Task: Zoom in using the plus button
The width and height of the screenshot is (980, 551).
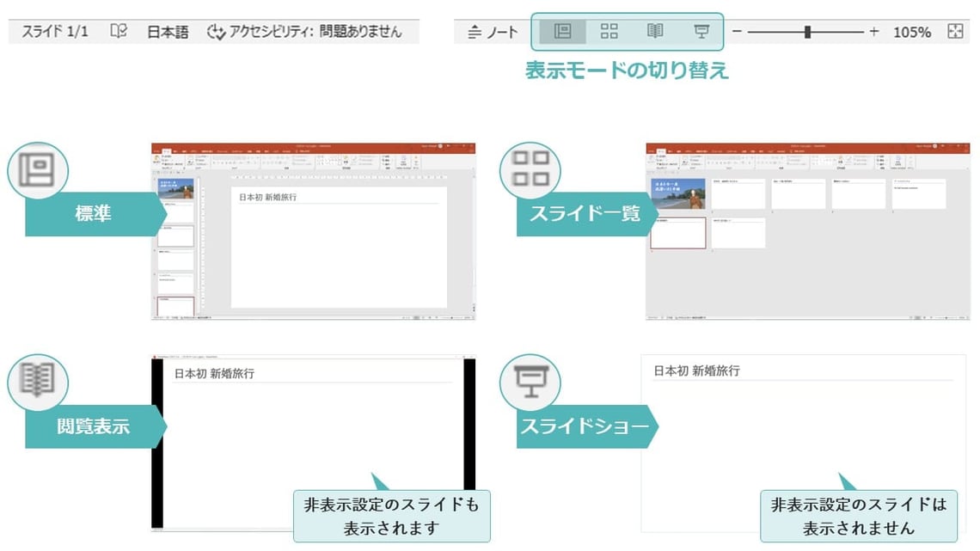Action: click(874, 31)
